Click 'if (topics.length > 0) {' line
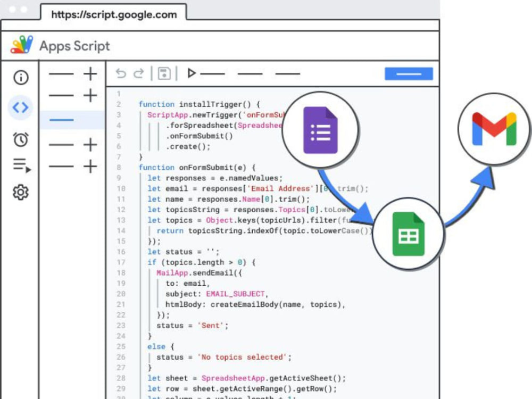 pos(202,262)
